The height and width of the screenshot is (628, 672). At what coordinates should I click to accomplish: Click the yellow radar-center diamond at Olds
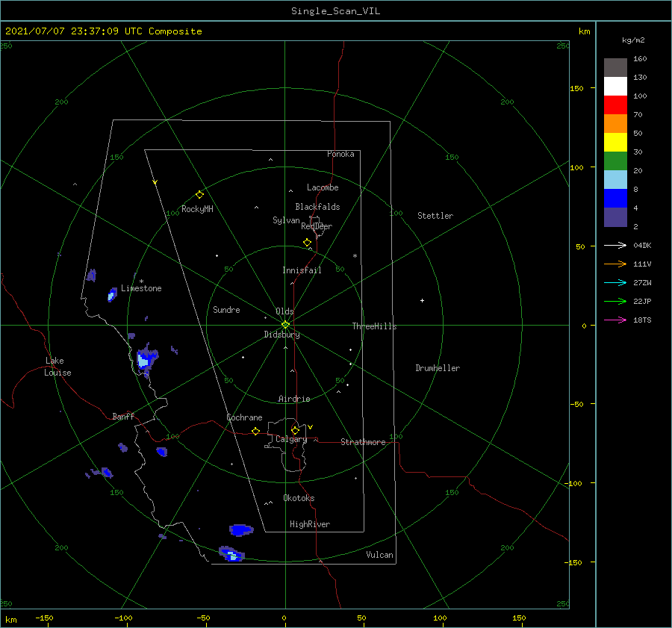click(x=285, y=325)
